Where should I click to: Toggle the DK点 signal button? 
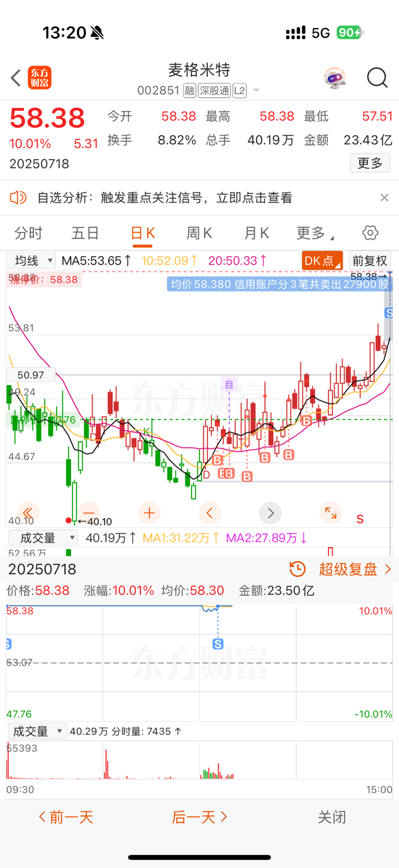pyautogui.click(x=322, y=260)
